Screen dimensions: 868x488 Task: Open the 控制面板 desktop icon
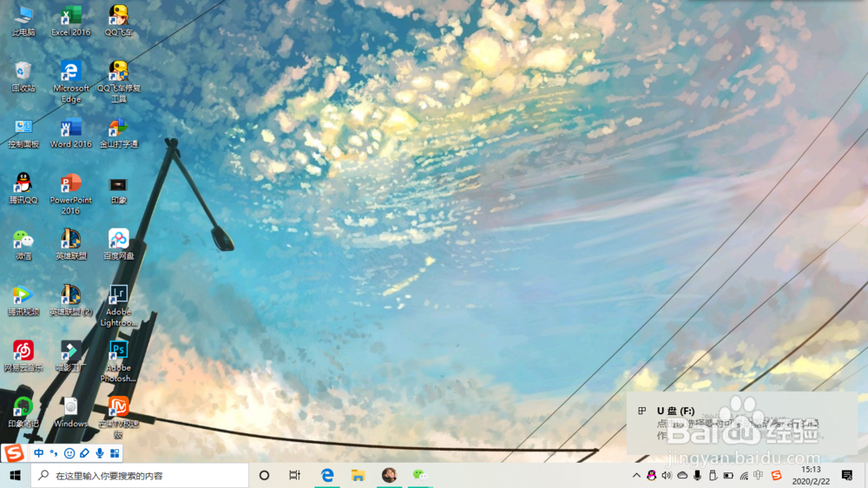click(23, 133)
